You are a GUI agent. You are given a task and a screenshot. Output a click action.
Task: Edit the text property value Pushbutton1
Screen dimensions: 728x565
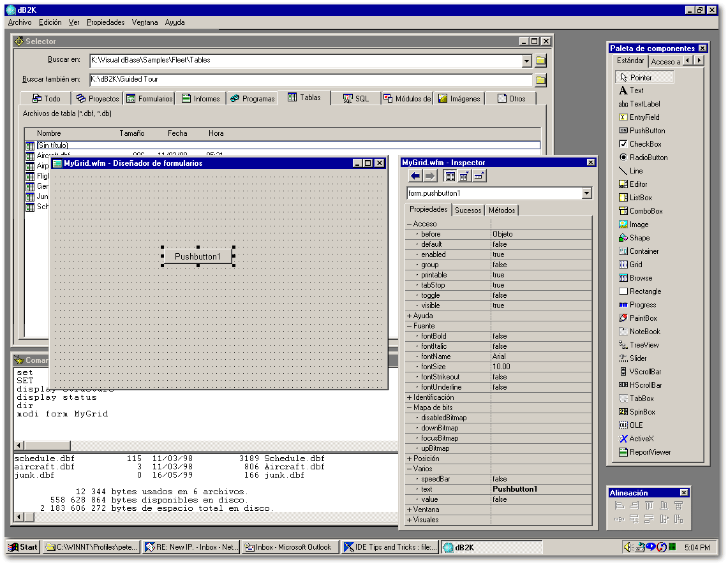click(x=541, y=489)
